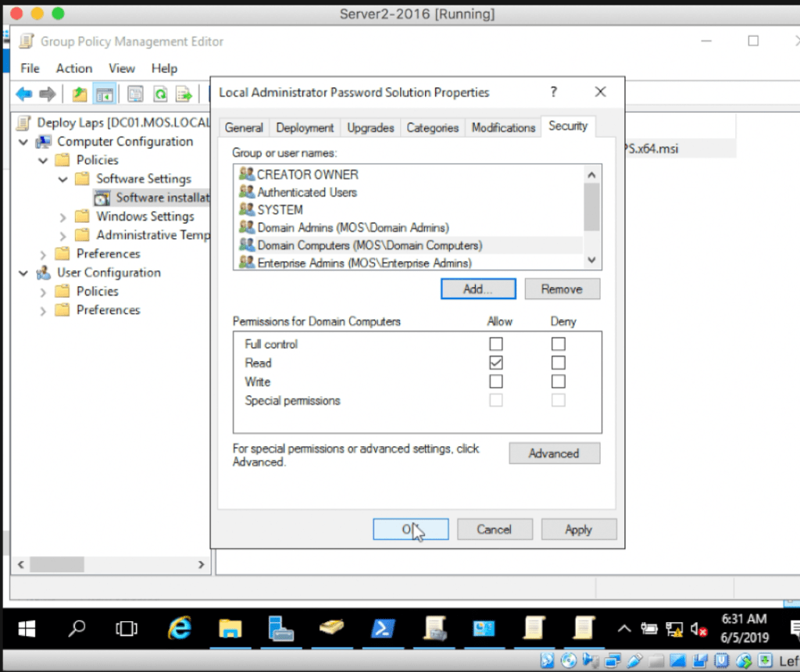Collapse the Computer Configuration node
The image size is (800, 672).
point(25,141)
